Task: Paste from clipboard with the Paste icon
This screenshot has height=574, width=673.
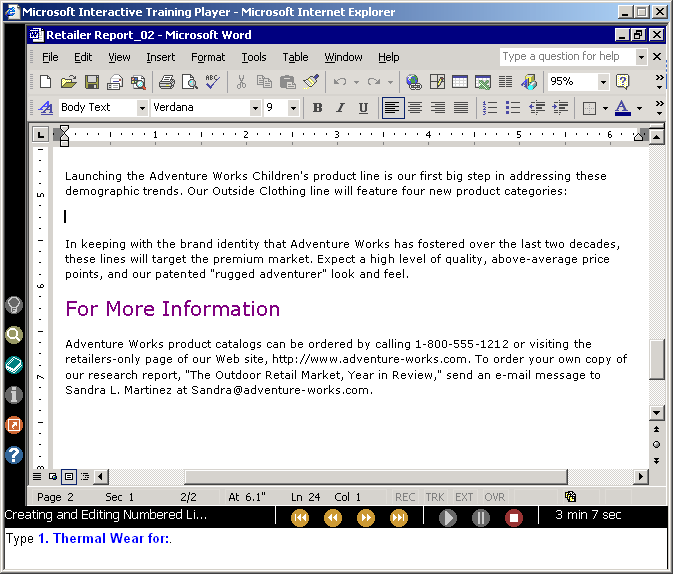Action: point(287,82)
